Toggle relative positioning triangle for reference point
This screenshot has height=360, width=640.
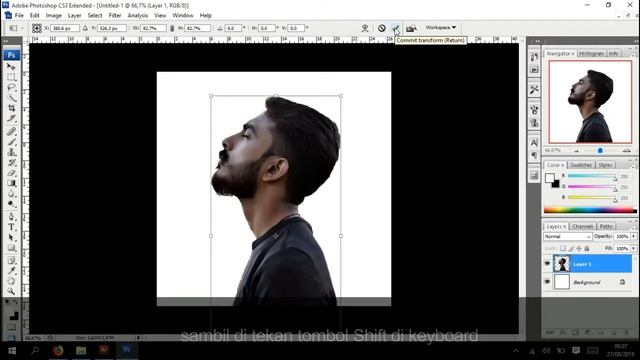tap(85, 28)
